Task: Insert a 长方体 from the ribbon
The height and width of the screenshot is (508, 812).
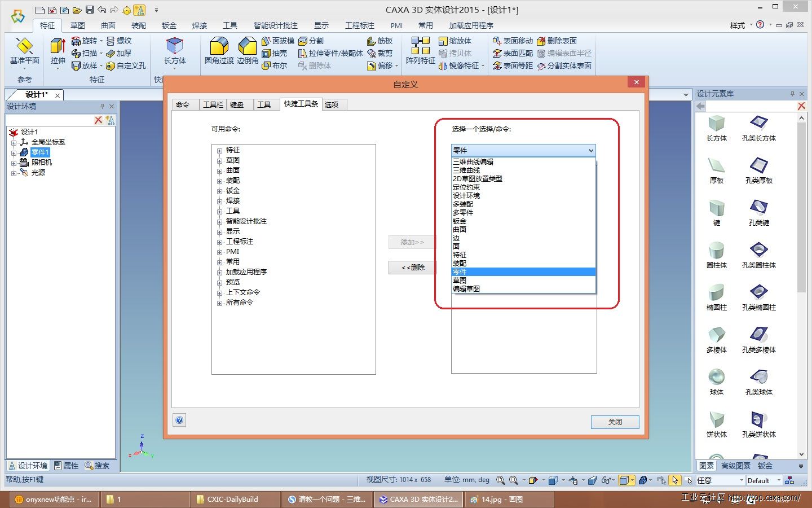Action: (175, 52)
